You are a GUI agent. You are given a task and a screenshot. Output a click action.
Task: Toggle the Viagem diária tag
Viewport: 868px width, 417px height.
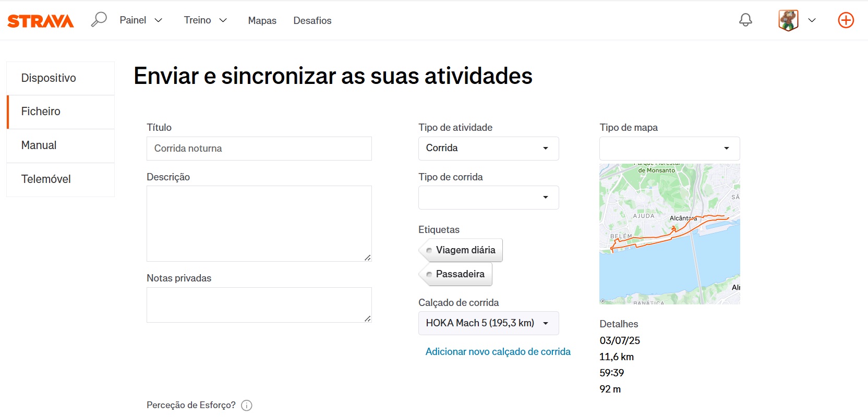461,250
